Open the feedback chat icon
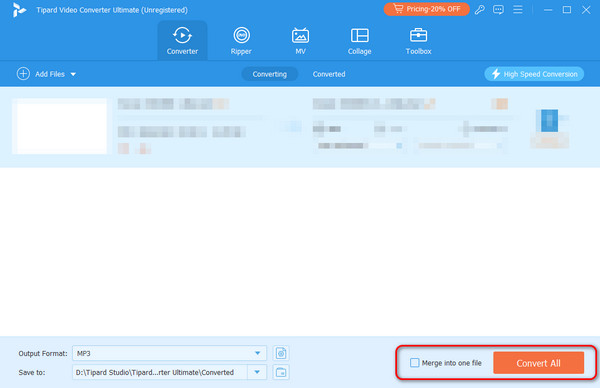 tap(498, 10)
